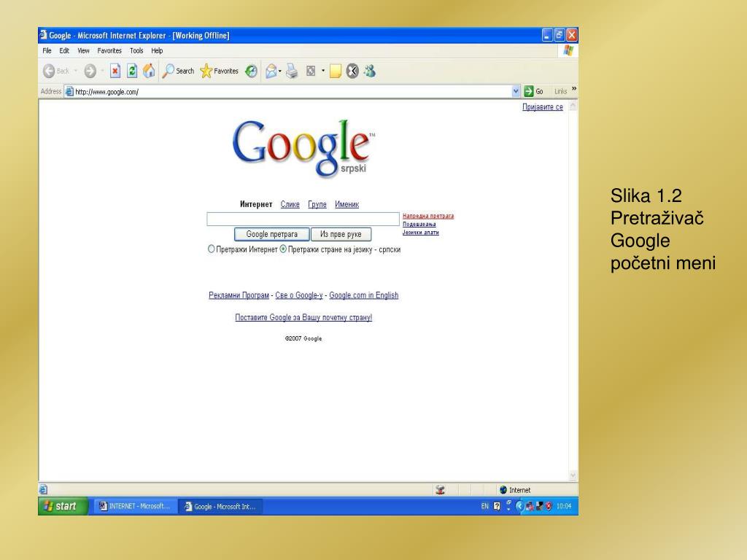
Task: Open the File menu
Action: (x=47, y=50)
